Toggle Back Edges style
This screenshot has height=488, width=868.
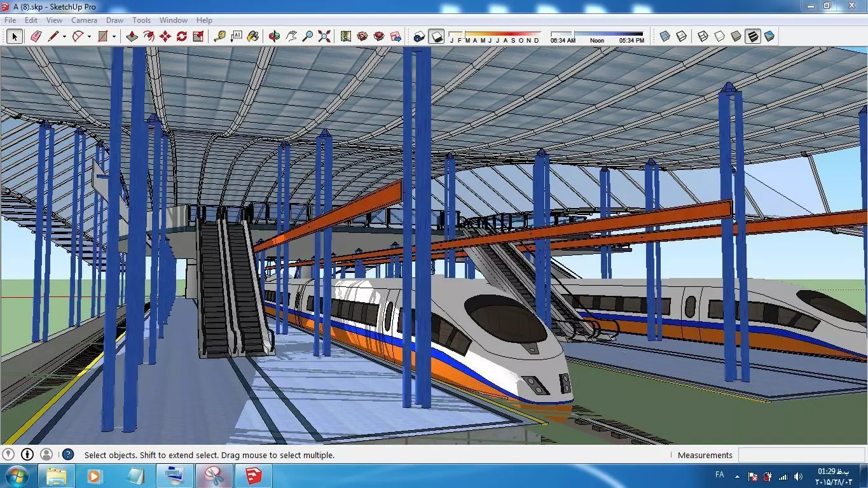[x=682, y=36]
